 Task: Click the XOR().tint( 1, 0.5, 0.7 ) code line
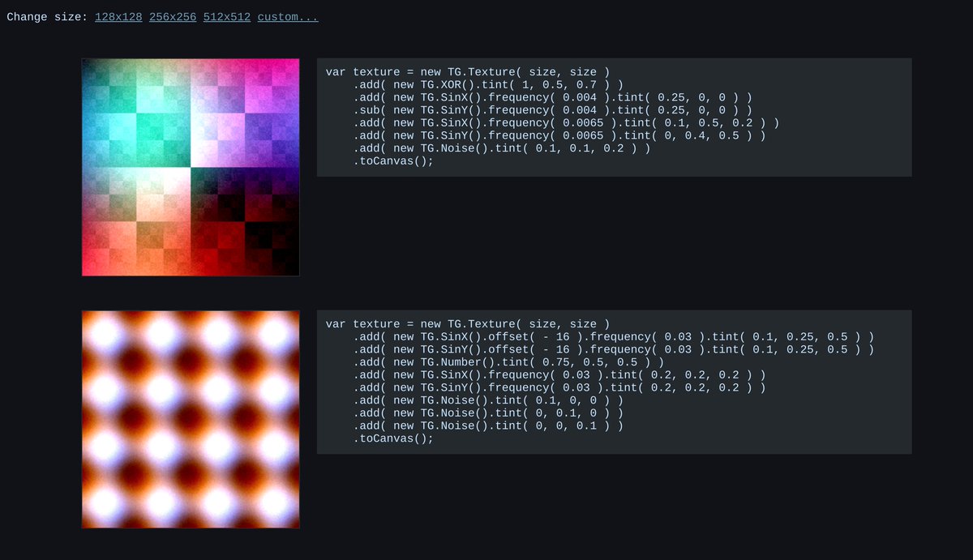point(488,84)
